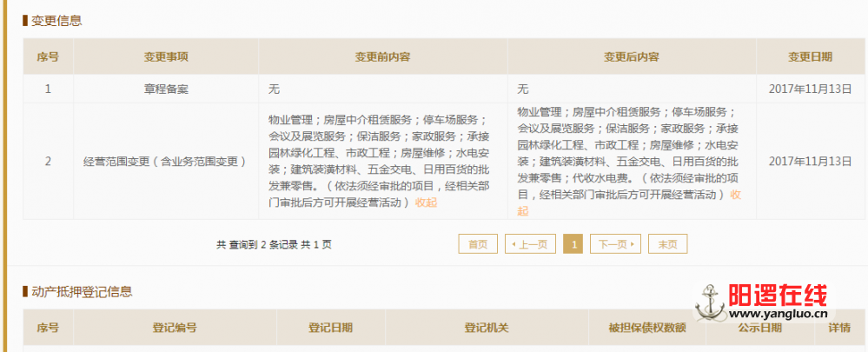The image size is (868, 352).
Task: Click sequence number 1 in first row
Action: tap(48, 90)
